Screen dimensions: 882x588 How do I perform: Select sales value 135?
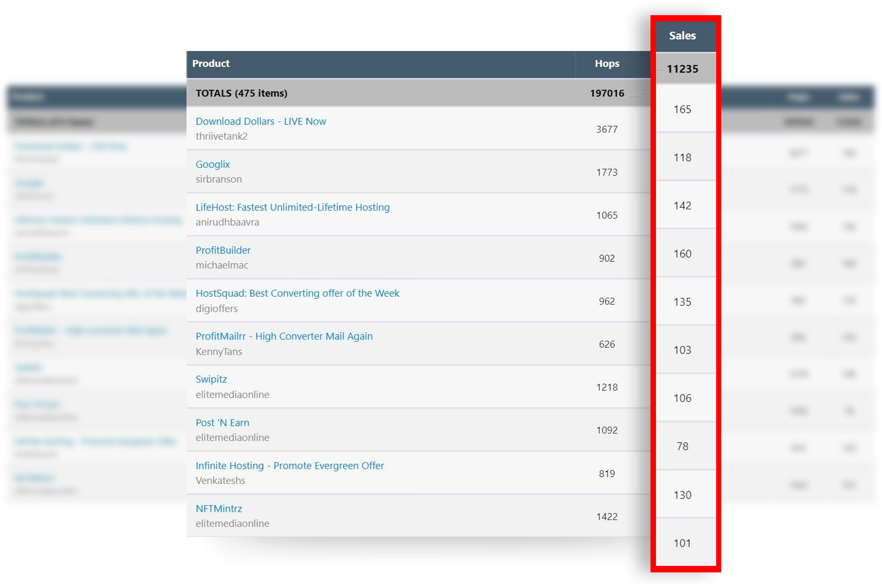(x=682, y=302)
